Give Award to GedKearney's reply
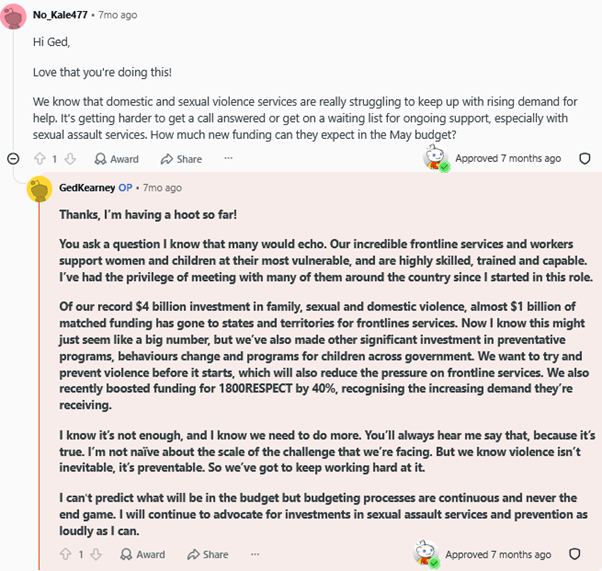602x571 pixels. point(142,554)
